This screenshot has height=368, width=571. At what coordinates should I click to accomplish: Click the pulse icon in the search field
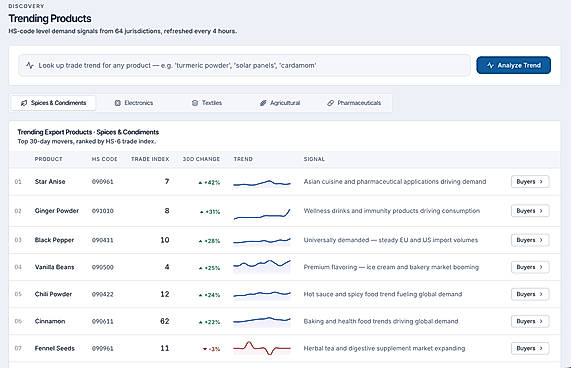[x=30, y=66]
